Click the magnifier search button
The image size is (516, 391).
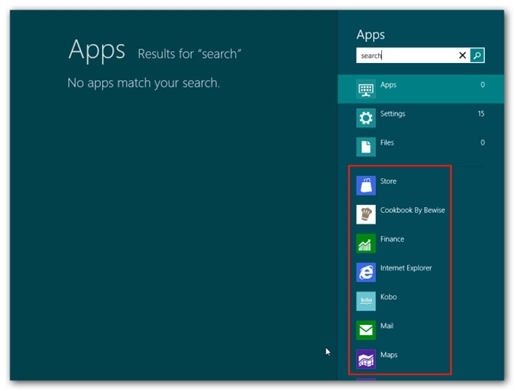[477, 55]
